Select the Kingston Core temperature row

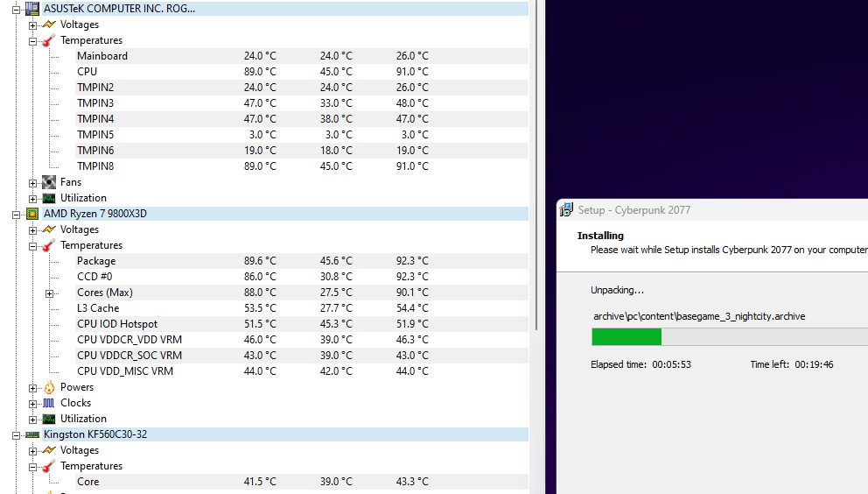[x=302, y=482]
